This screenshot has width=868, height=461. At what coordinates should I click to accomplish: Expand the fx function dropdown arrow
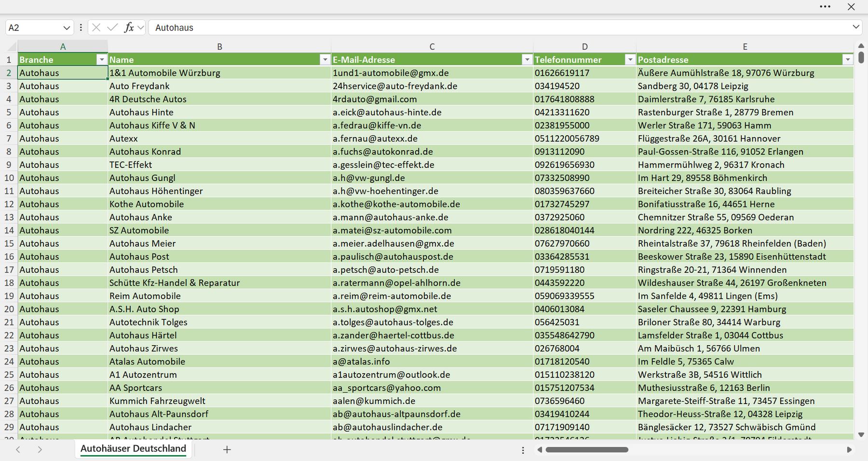(x=140, y=28)
